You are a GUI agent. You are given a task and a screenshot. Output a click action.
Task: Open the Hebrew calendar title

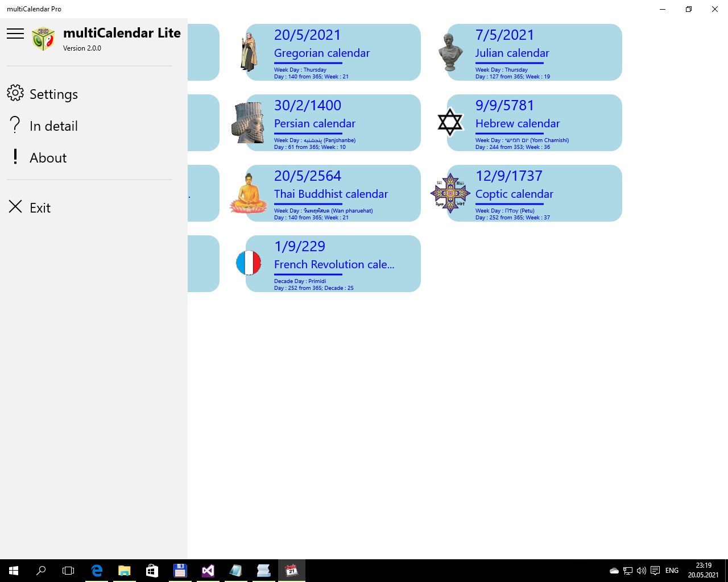point(518,123)
